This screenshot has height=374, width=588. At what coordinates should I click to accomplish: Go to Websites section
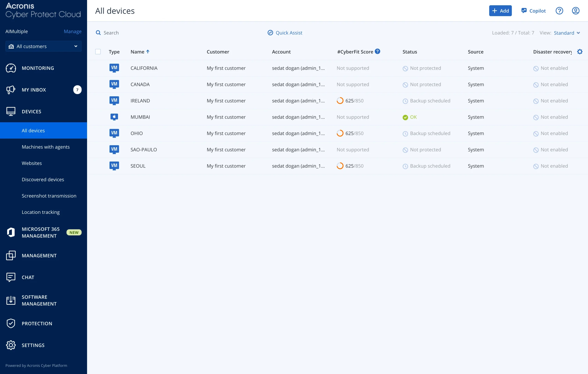click(x=32, y=163)
